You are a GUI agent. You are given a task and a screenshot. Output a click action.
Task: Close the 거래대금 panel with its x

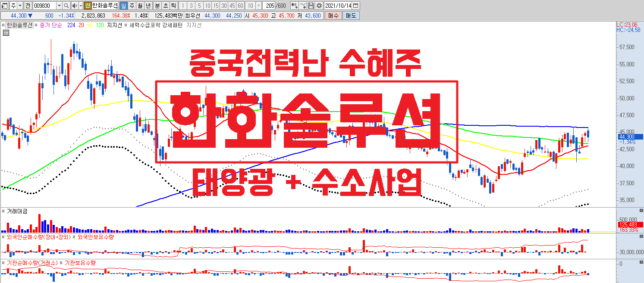[641, 211]
